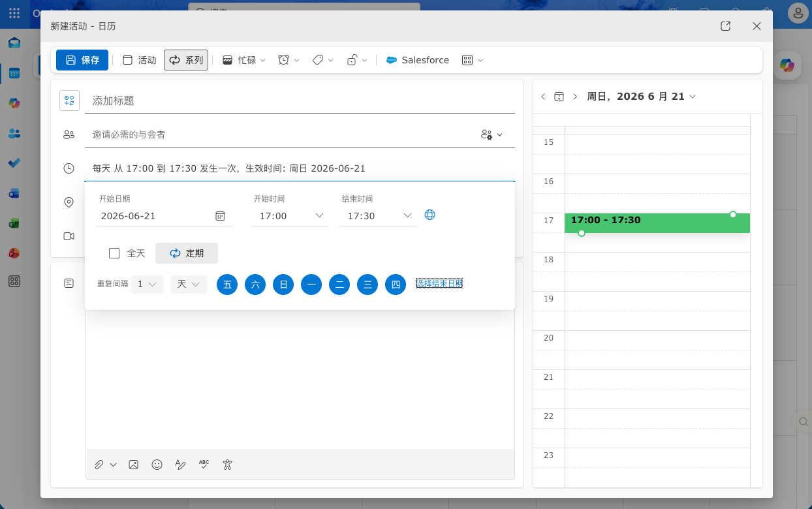Toggle Tuesday 二 day circle

click(339, 285)
